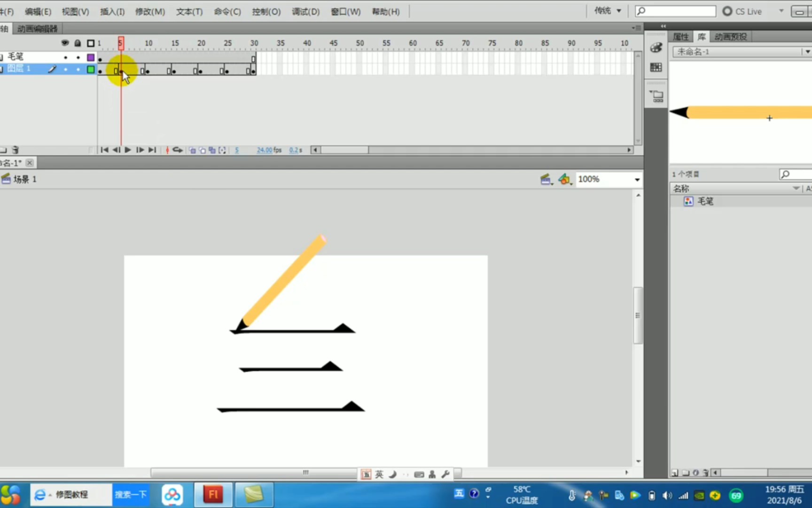Switch to the 动画预设 tab

coord(730,36)
